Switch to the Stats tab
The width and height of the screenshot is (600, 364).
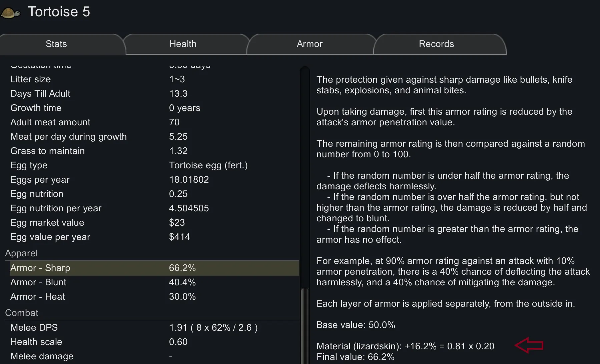[x=56, y=44]
